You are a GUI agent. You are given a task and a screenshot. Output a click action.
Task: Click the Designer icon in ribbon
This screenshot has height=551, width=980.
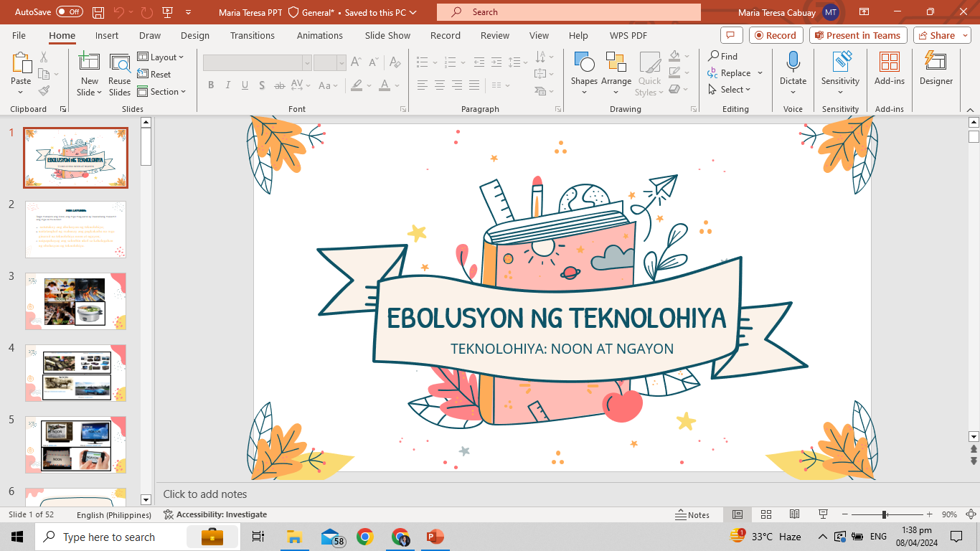(x=936, y=69)
